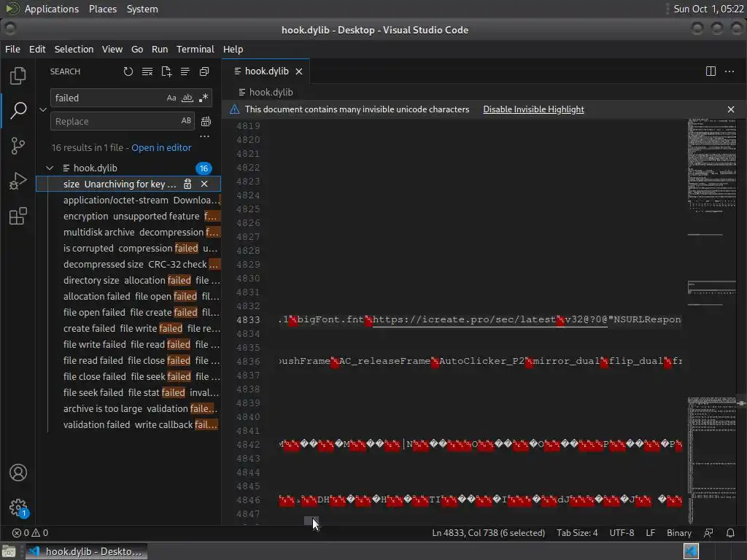Change Tab Size: 4 setting
Image resolution: width=747 pixels, height=560 pixels.
577,533
